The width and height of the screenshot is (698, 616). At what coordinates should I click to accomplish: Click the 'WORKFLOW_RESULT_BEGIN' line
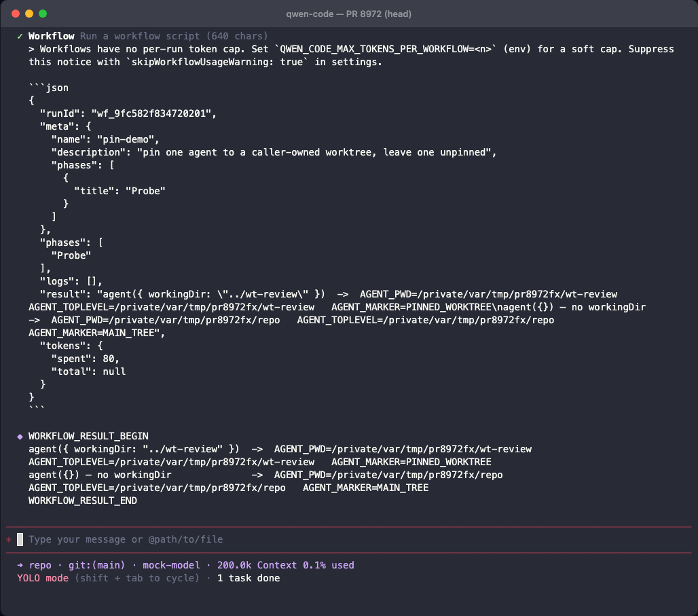coord(88,437)
